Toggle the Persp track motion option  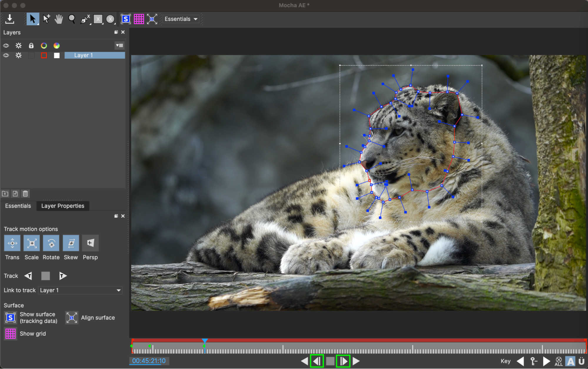(90, 243)
